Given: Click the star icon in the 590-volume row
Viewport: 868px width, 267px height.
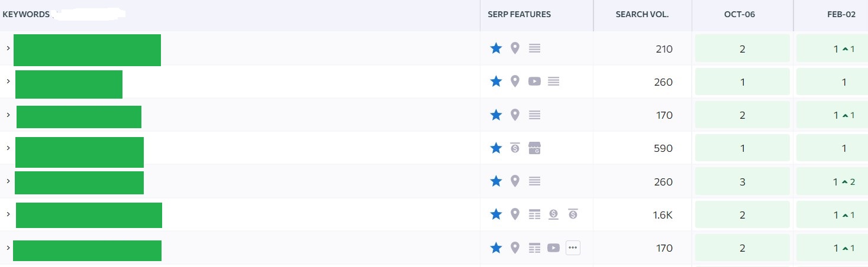Looking at the screenshot, I should pyautogui.click(x=496, y=148).
